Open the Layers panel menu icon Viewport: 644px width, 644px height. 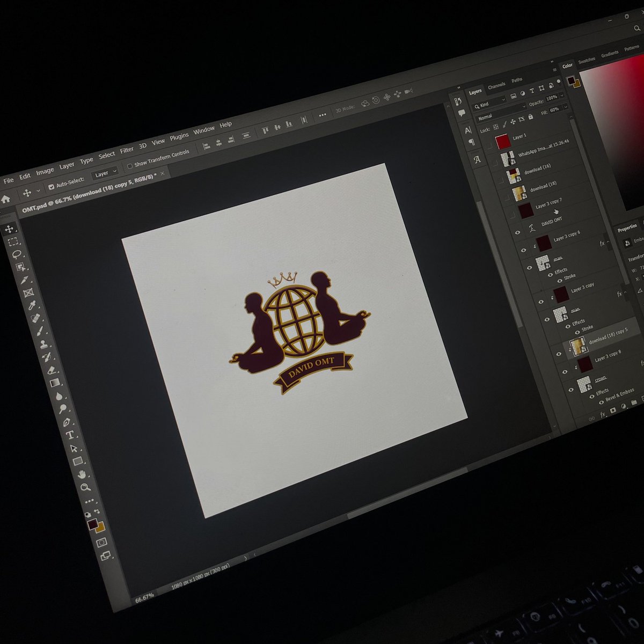click(x=554, y=69)
